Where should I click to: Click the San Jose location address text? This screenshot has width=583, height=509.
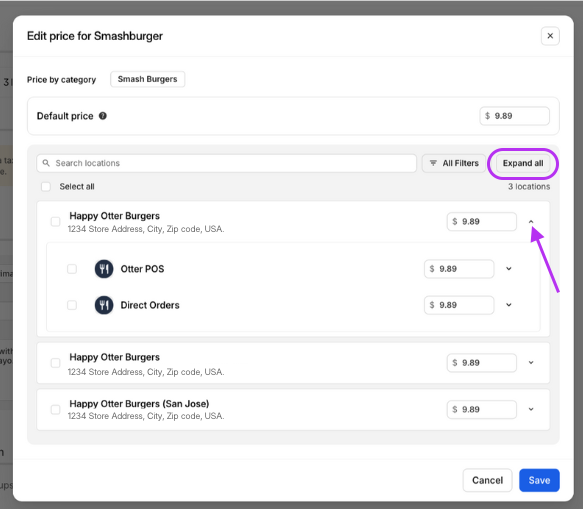click(146, 416)
